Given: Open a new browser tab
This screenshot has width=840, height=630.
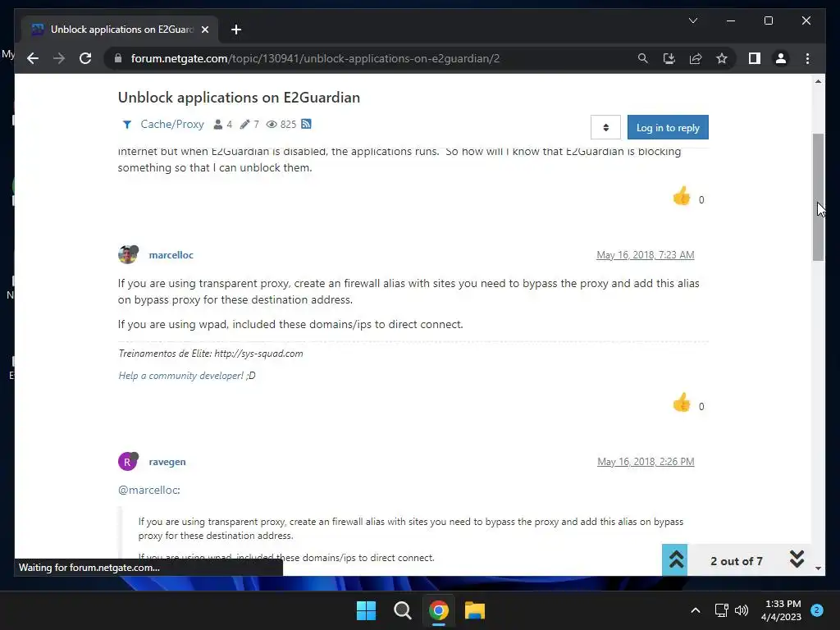Looking at the screenshot, I should point(235,30).
